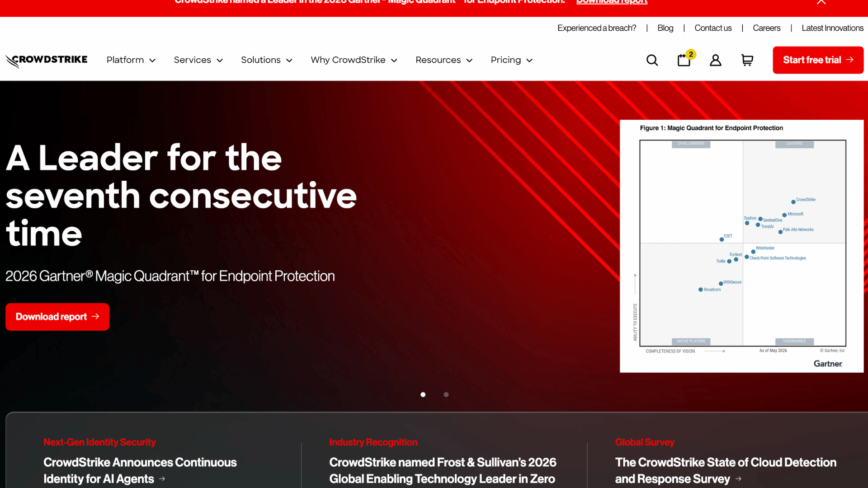Screen dimensions: 868x488
Task: Click the Industry Recognition label
Action: click(373, 442)
